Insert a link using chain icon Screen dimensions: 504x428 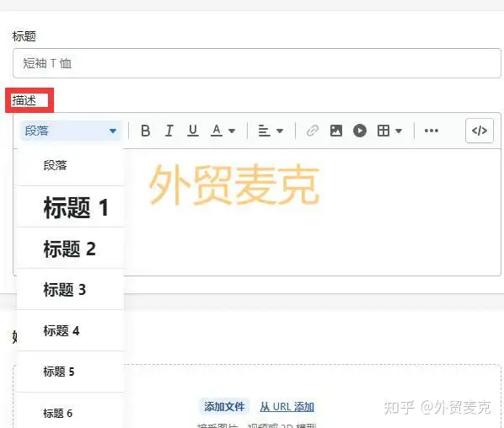pyautogui.click(x=312, y=131)
